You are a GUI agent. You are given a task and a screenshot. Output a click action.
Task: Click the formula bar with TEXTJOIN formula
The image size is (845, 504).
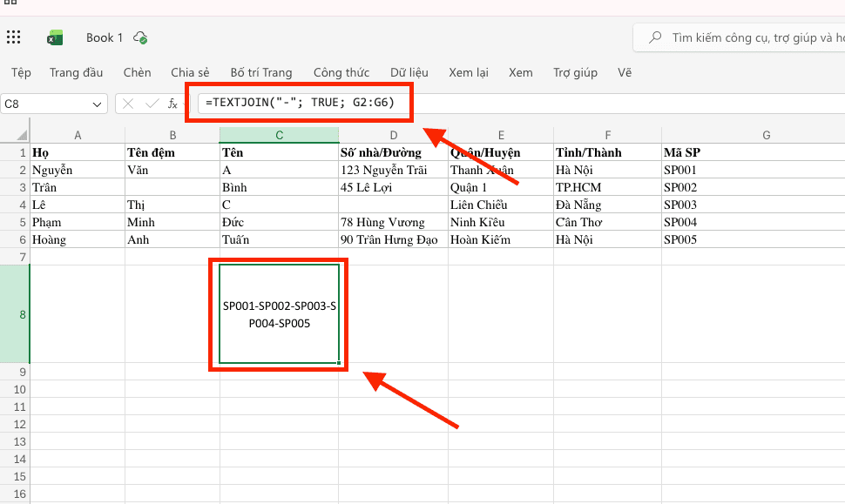coord(521,103)
